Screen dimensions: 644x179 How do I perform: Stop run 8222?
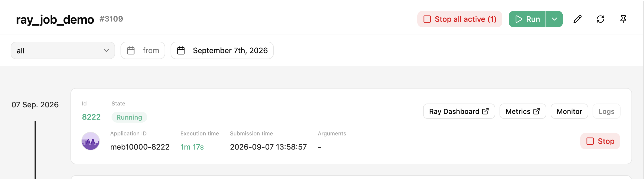(600, 141)
